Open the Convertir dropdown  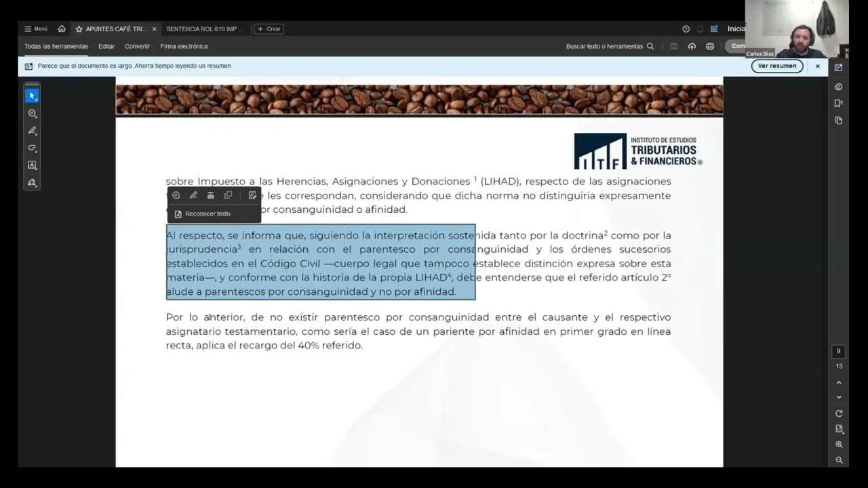point(137,46)
